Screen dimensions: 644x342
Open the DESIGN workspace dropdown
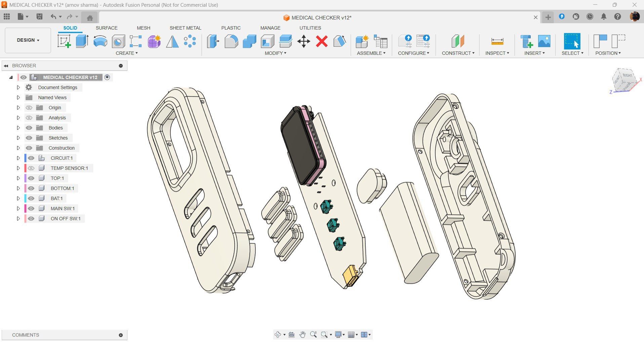pos(28,40)
